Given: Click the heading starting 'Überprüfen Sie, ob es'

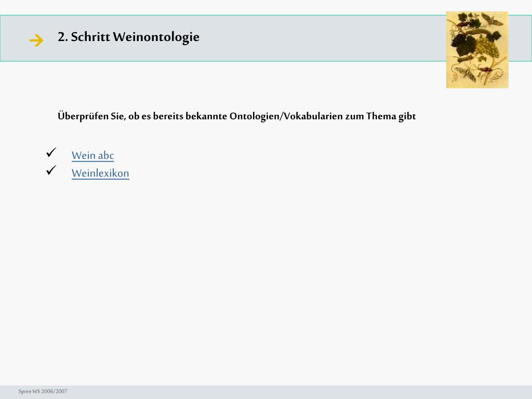Looking at the screenshot, I should (237, 116).
